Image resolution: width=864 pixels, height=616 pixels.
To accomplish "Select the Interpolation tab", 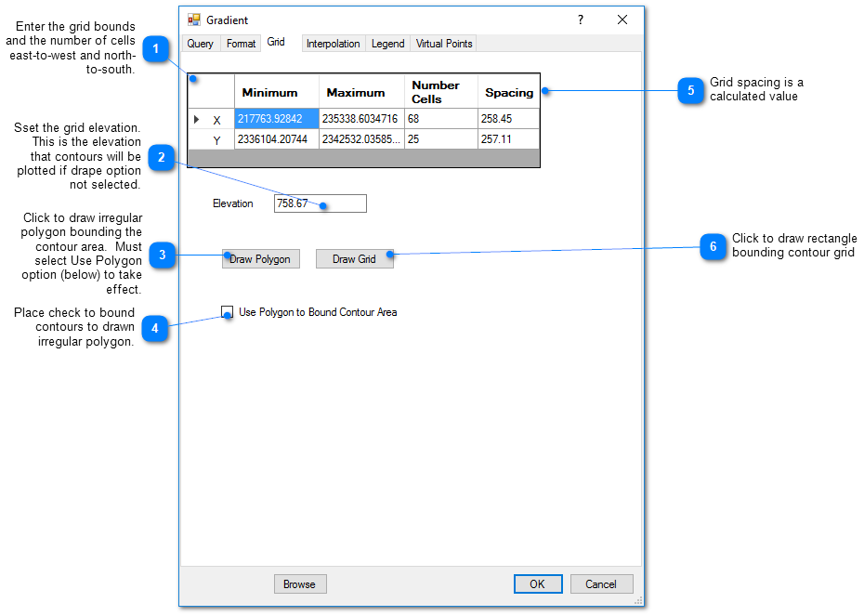I will 333,44.
